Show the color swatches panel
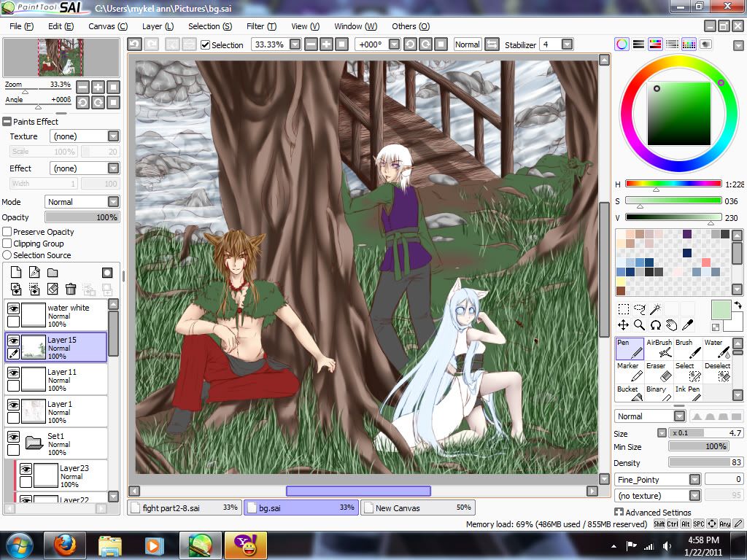This screenshot has height=560, width=747. tap(689, 44)
